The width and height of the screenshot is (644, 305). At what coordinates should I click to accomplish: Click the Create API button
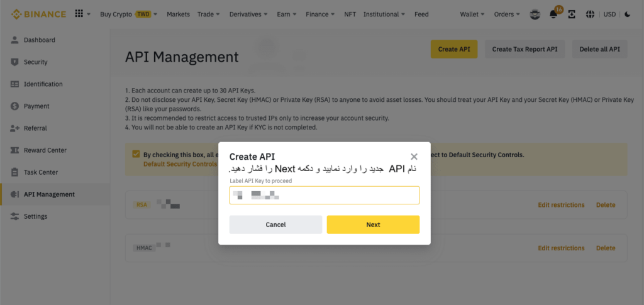(x=454, y=49)
